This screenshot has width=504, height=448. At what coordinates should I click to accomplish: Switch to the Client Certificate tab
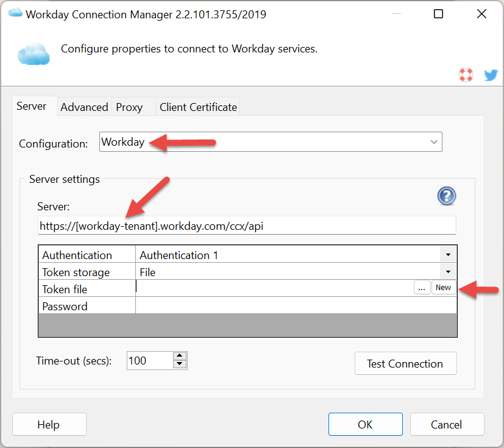pyautogui.click(x=198, y=107)
